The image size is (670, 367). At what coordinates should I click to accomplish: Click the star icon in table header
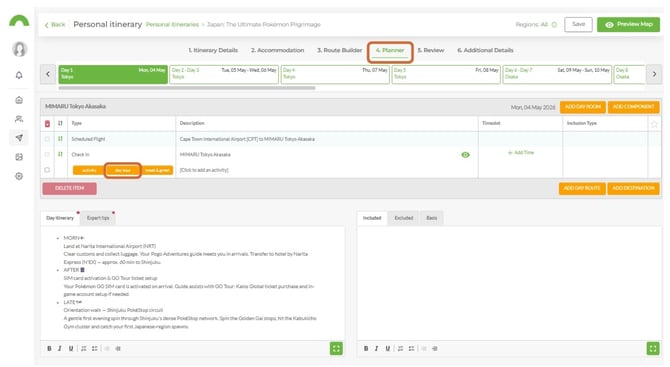[x=654, y=124]
